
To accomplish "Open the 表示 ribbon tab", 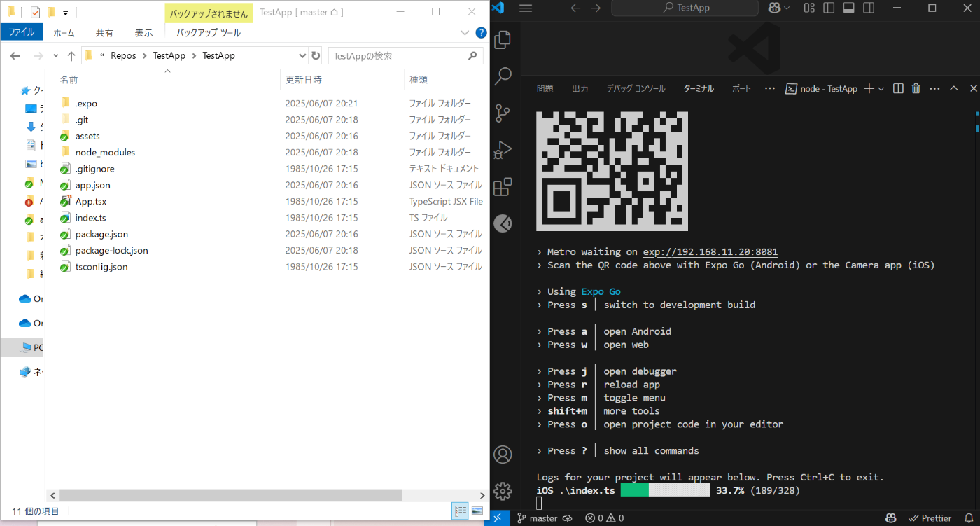I will [144, 33].
